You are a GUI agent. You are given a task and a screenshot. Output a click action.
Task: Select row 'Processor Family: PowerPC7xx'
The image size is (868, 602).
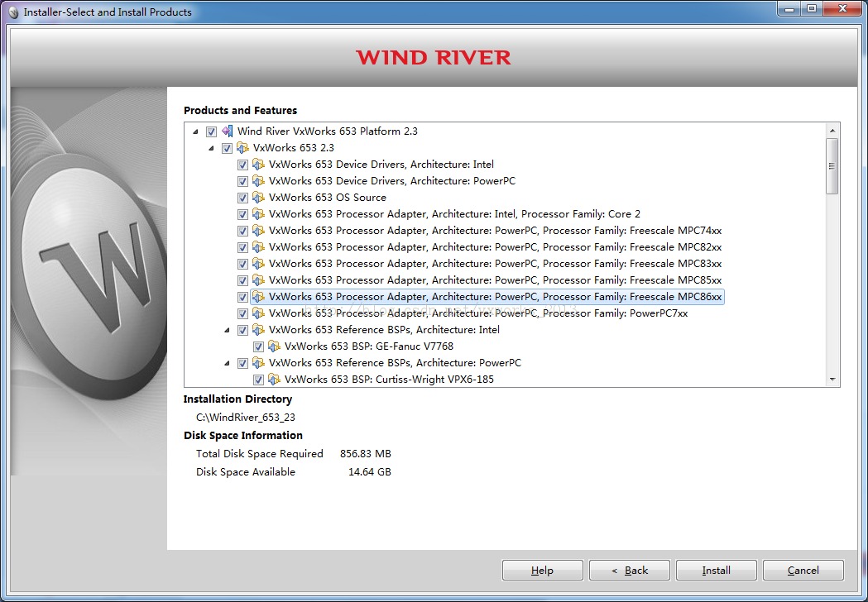pyautogui.click(x=478, y=313)
